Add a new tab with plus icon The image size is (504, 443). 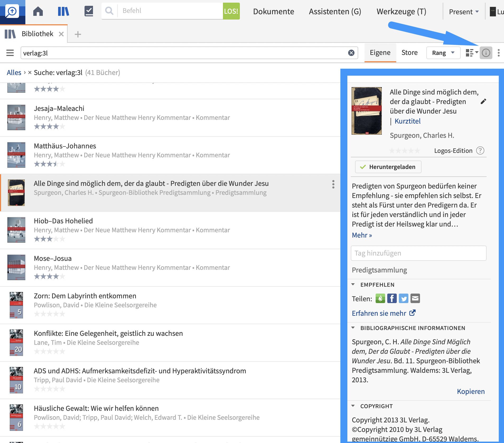pos(78,34)
